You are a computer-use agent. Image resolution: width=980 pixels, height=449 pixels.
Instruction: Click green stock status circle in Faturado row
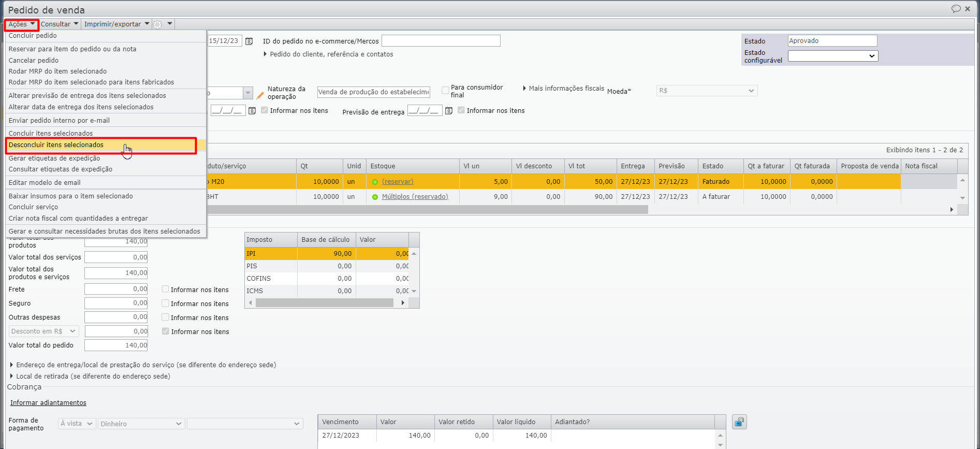(x=375, y=182)
